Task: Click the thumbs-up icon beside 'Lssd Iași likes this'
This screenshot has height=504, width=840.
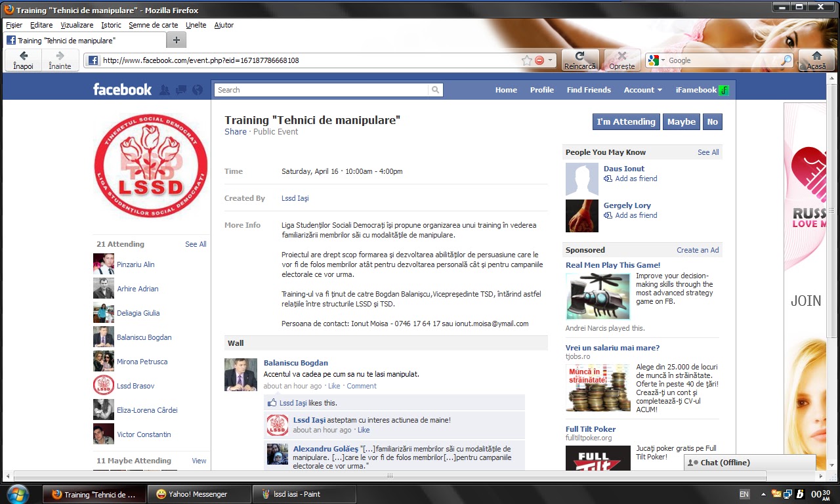Action: tap(272, 403)
